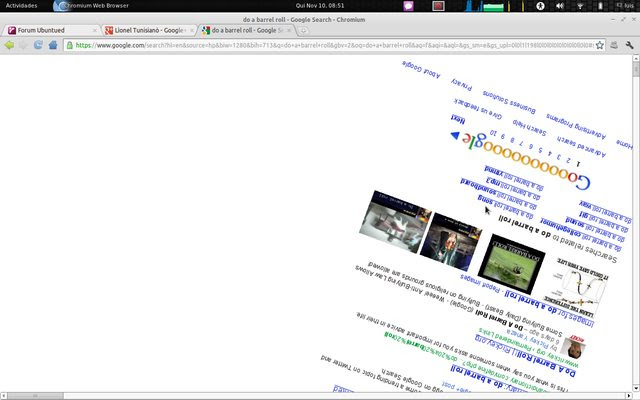
Task: Click the rotated Next results link
Action: click(458, 119)
